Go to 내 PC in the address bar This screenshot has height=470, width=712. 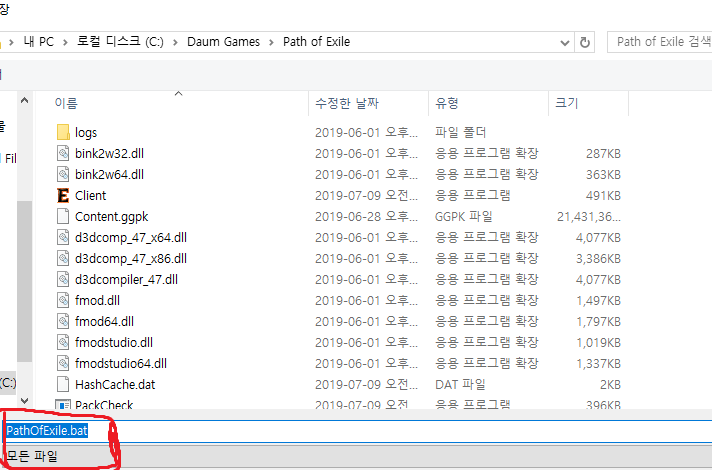[39, 42]
